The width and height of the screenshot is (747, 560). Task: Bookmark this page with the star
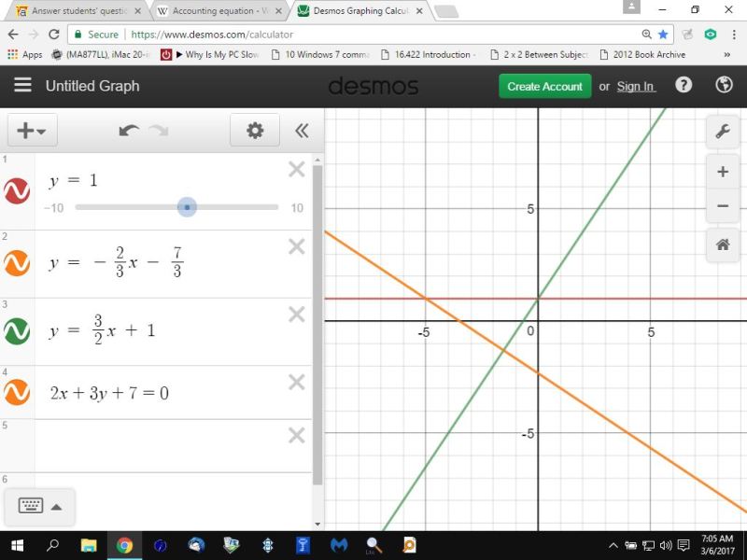point(663,35)
